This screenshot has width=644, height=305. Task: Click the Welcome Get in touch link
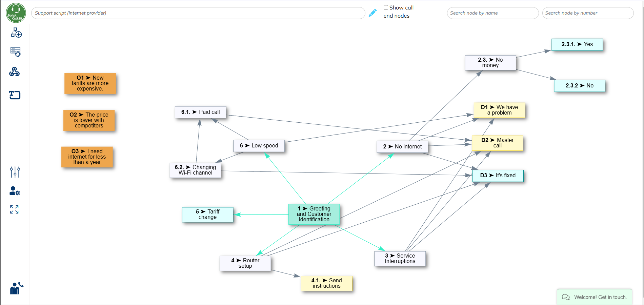click(x=600, y=297)
